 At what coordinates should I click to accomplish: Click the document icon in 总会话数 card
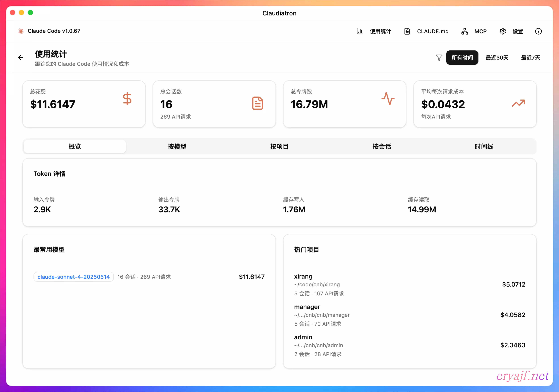pos(257,103)
